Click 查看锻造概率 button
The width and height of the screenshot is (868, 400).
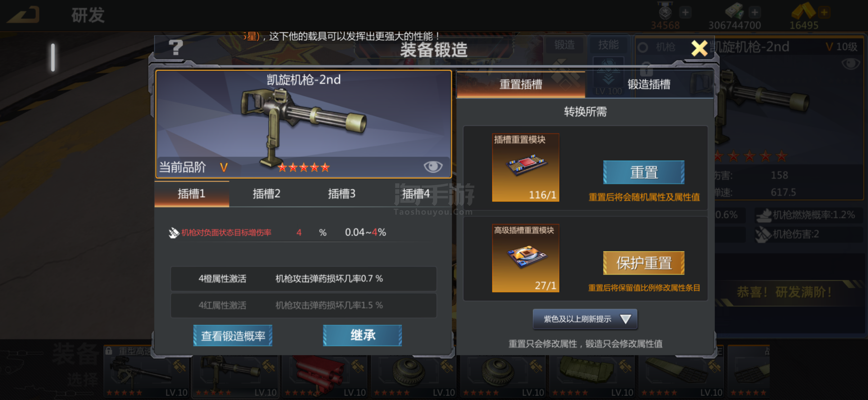(233, 336)
